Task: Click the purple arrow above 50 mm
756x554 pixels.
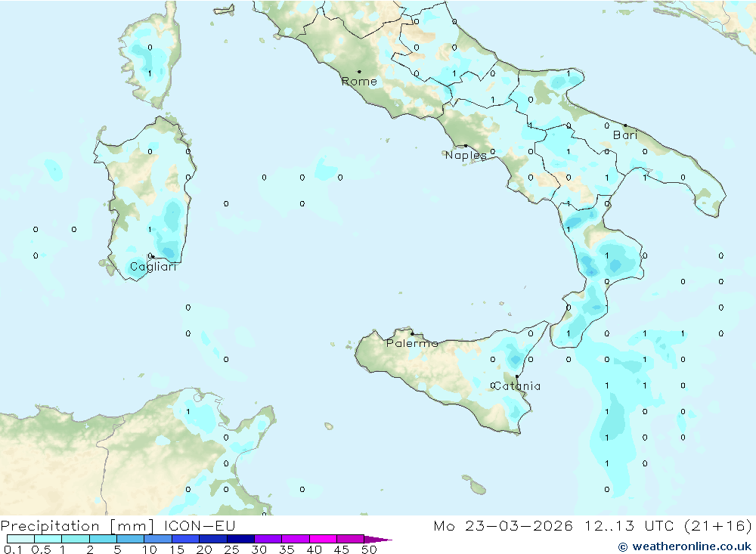Action: pyautogui.click(x=378, y=539)
